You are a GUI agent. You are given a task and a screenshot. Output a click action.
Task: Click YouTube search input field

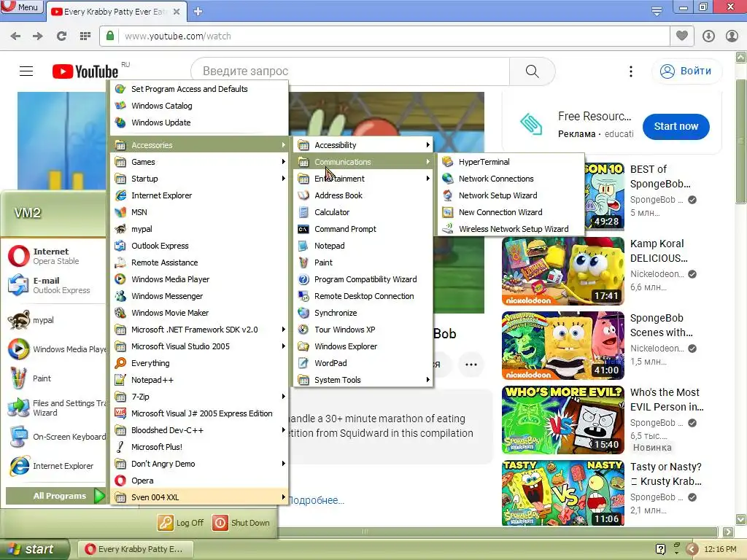pyautogui.click(x=350, y=71)
